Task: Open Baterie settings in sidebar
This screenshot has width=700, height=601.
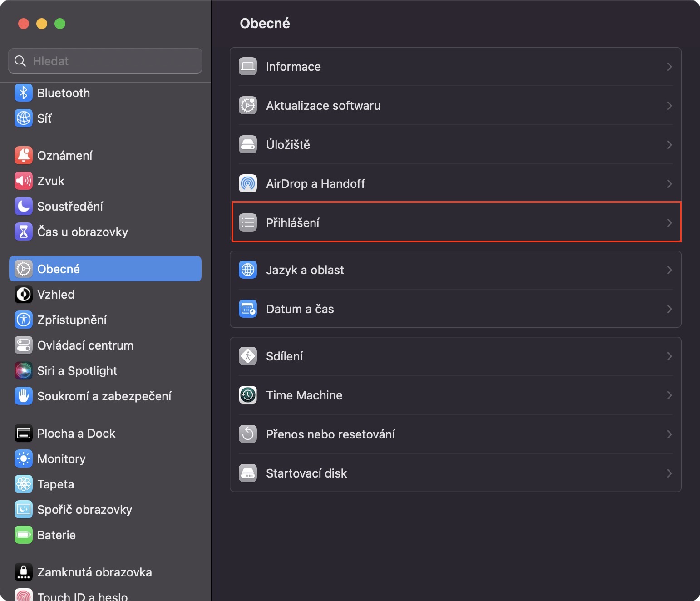Action: [56, 535]
